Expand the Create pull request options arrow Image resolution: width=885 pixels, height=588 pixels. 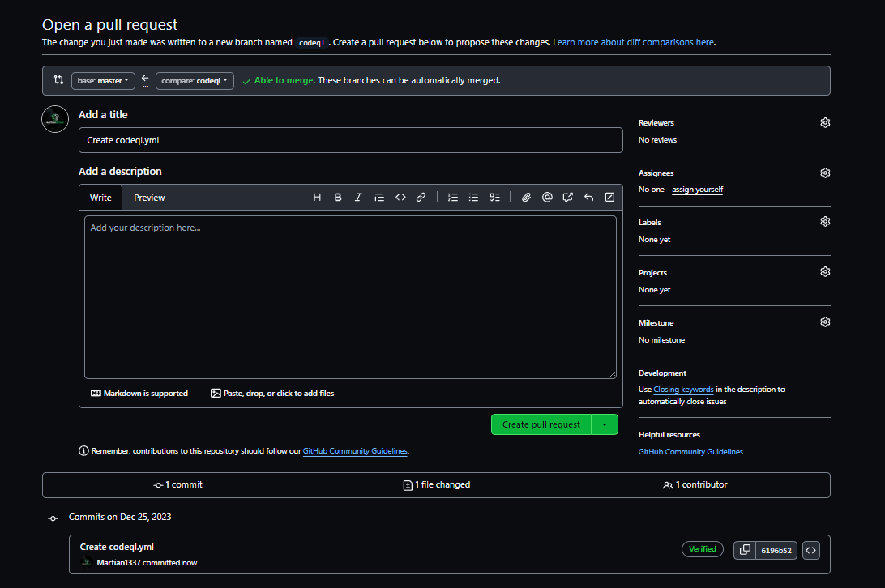click(x=605, y=424)
